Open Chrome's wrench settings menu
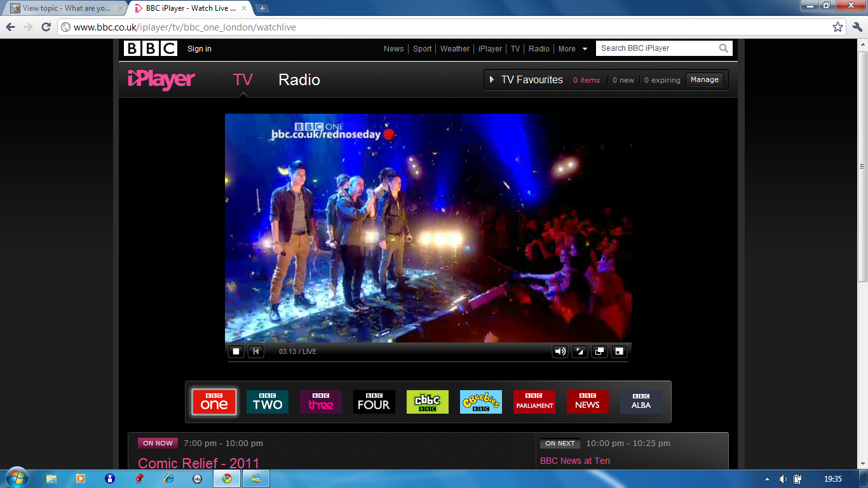Screen dimensions: 868x488 point(857,27)
